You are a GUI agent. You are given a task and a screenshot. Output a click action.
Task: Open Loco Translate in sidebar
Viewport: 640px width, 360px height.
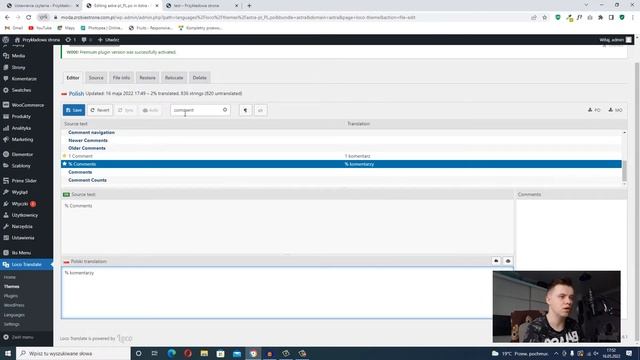click(26, 264)
